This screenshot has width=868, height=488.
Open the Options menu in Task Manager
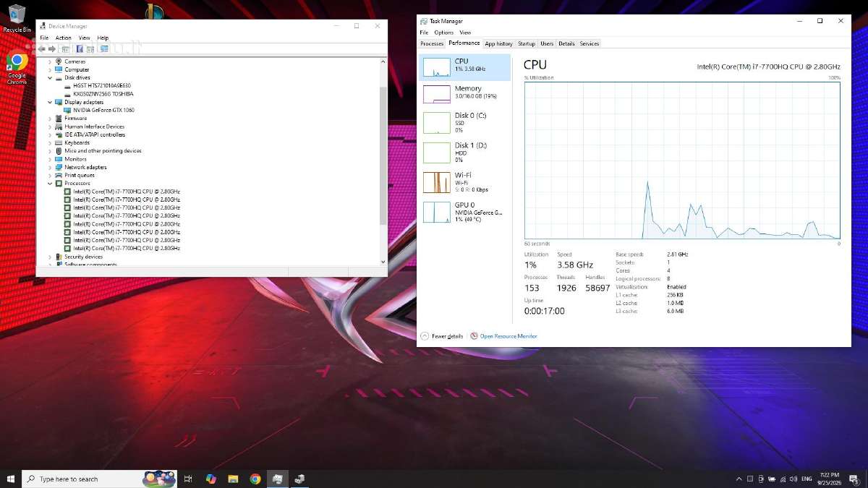[444, 33]
